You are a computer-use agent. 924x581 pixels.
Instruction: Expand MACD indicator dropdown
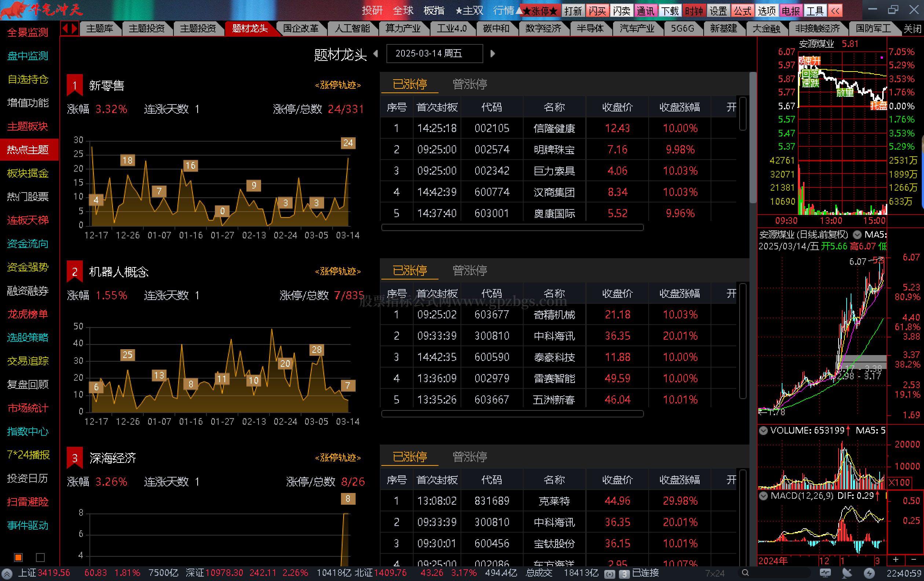click(x=763, y=496)
